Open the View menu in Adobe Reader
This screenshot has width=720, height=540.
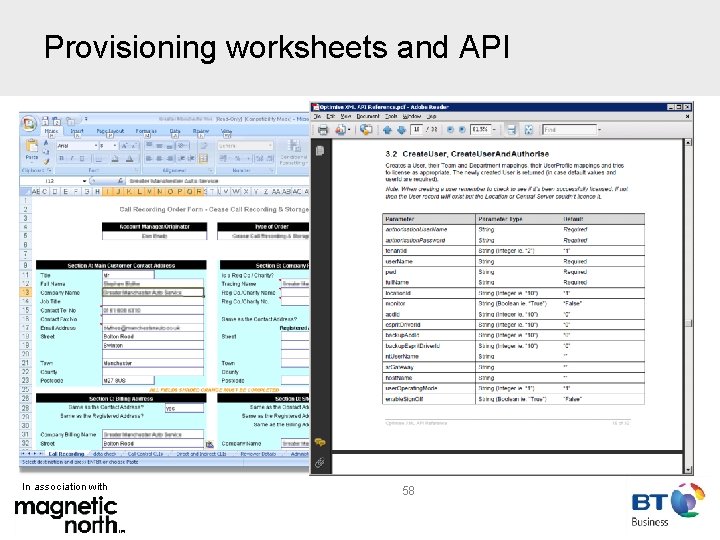(x=346, y=117)
